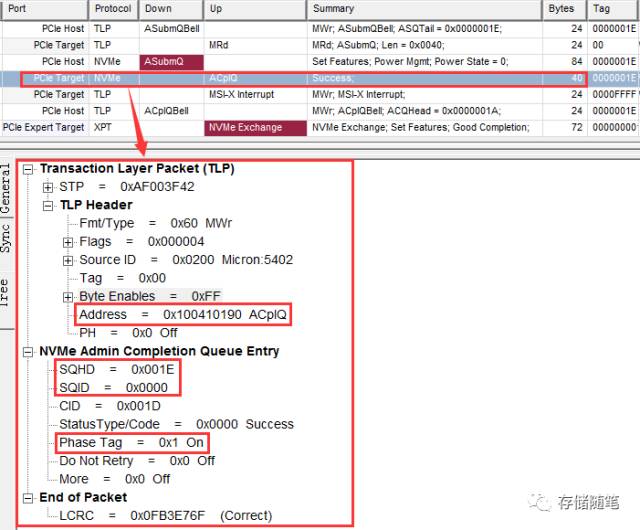Image resolution: width=640 pixels, height=530 pixels.
Task: Select the Phase Tag 0x1 On field
Action: pyautogui.click(x=132, y=443)
